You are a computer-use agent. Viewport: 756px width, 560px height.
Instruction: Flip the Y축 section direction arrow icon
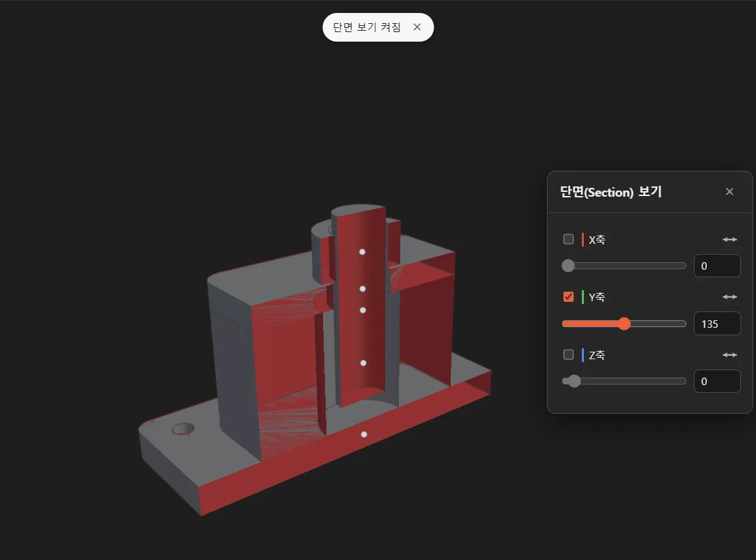(x=729, y=296)
